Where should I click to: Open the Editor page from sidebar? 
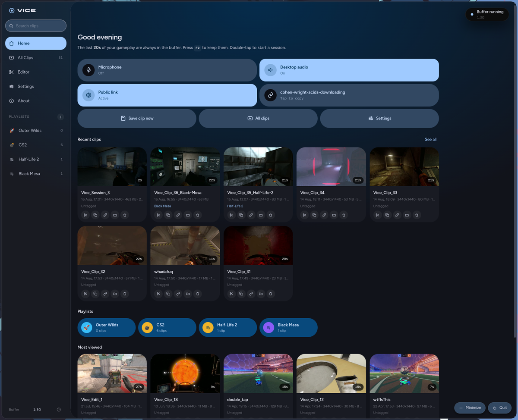(x=36, y=72)
